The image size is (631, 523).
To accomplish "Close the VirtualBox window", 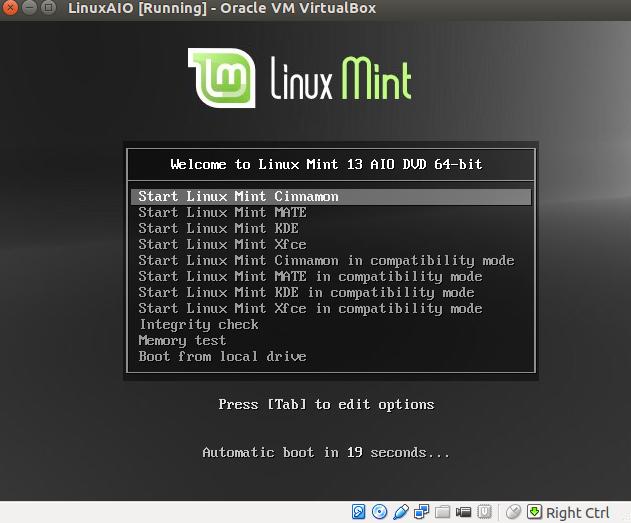I will pos(10,8).
